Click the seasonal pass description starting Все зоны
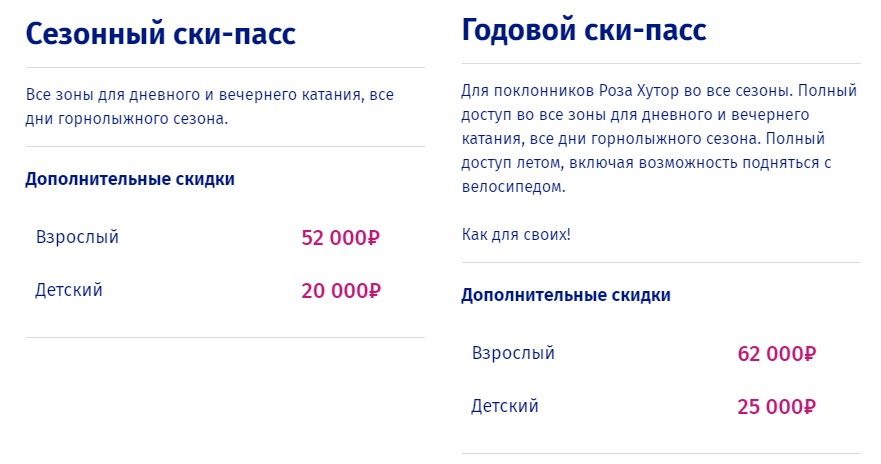The image size is (881, 464). [210, 96]
